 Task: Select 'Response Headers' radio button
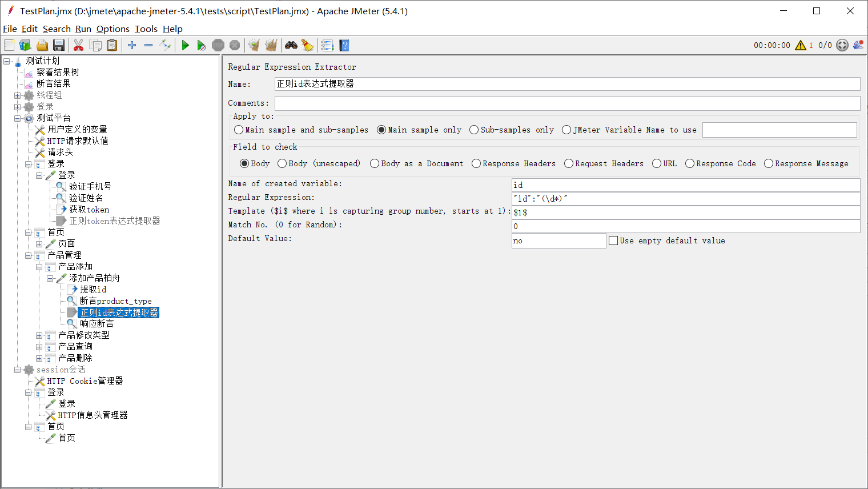point(476,163)
